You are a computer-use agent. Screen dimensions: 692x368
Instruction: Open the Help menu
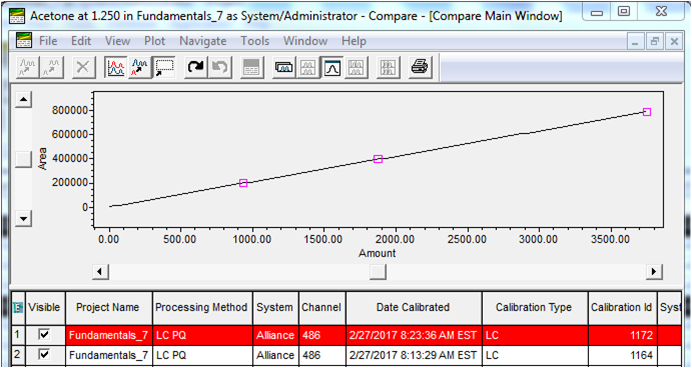(x=354, y=41)
